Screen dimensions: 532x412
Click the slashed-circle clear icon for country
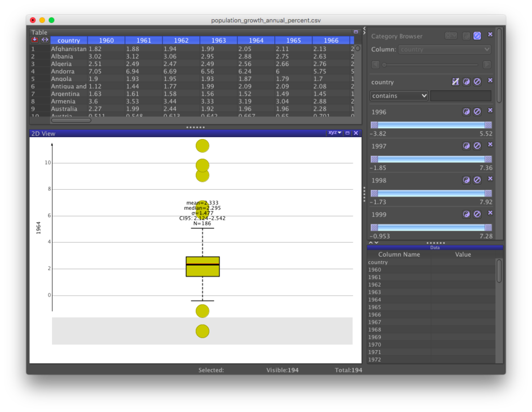click(477, 82)
